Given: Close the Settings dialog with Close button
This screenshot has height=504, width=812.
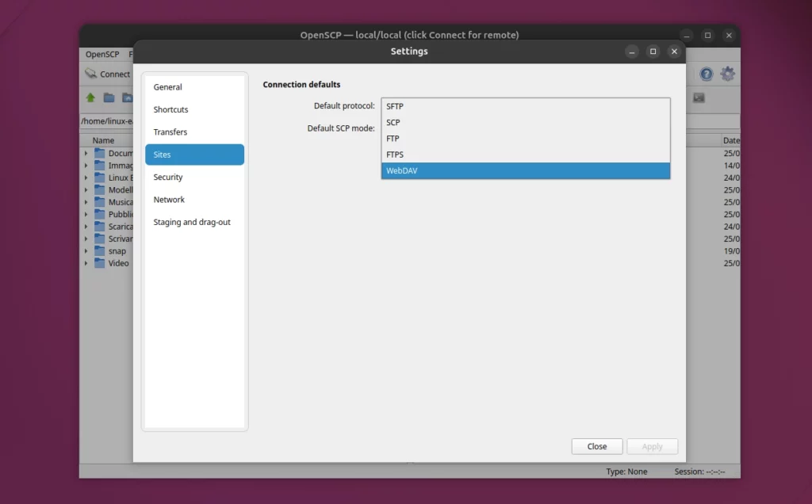Looking at the screenshot, I should click(x=597, y=447).
